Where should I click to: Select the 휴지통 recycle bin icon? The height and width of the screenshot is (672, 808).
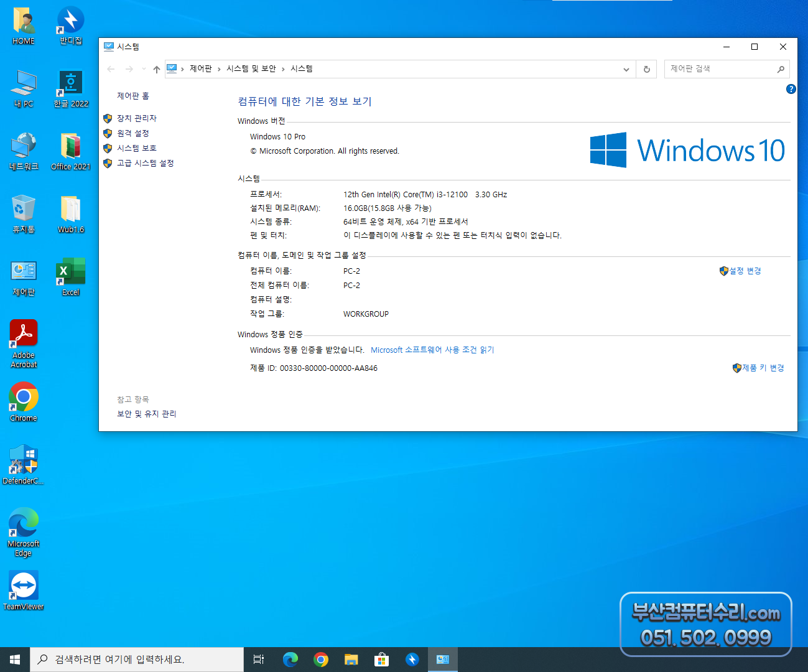click(24, 215)
